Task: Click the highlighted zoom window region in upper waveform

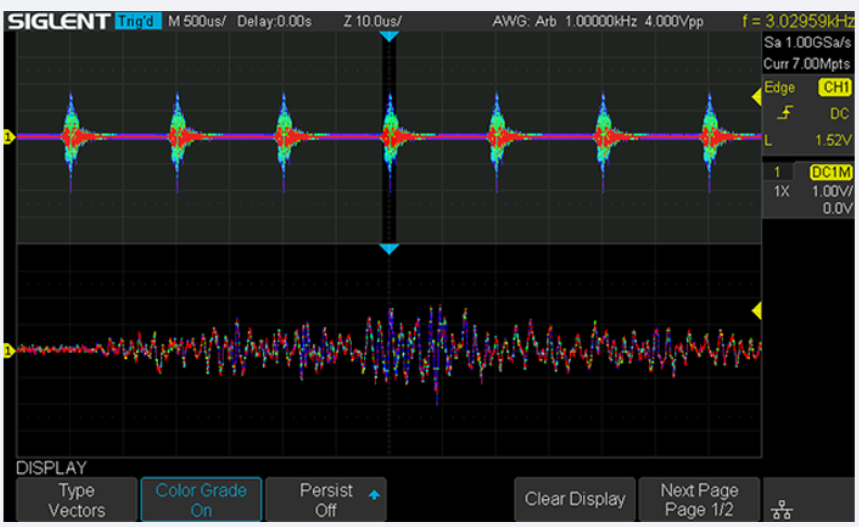Action: pos(389,137)
